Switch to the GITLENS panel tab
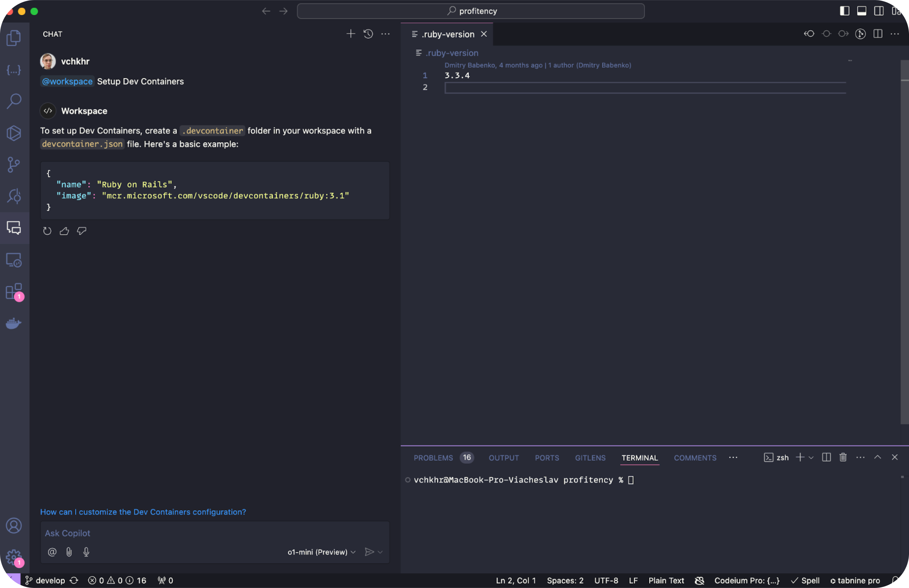 coord(590,458)
